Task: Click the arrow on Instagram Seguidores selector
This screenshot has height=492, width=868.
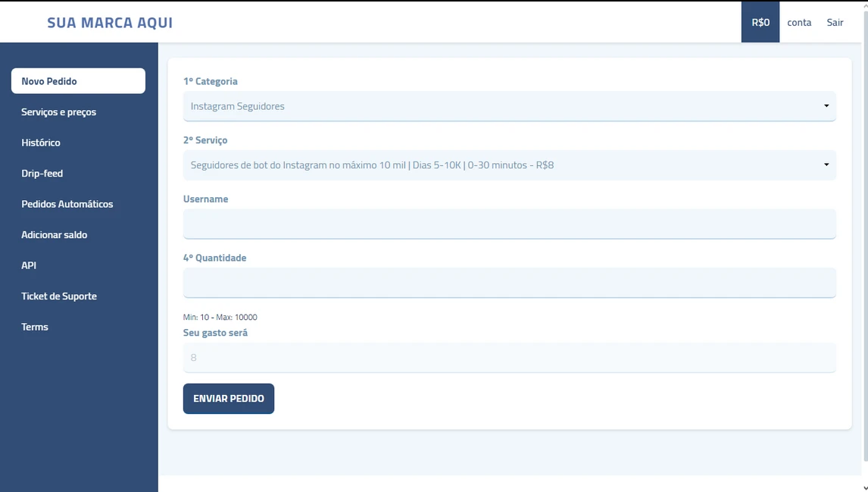Action: click(826, 106)
